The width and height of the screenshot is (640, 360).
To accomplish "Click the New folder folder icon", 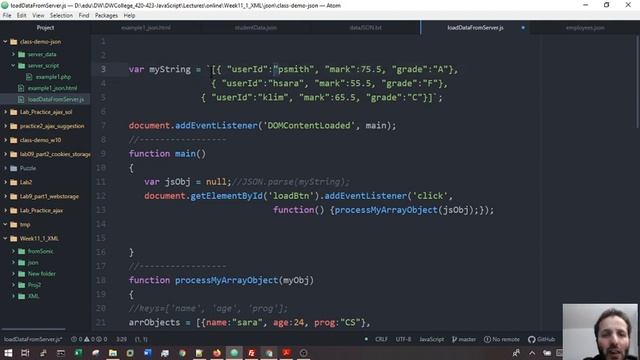I will click(22, 273).
